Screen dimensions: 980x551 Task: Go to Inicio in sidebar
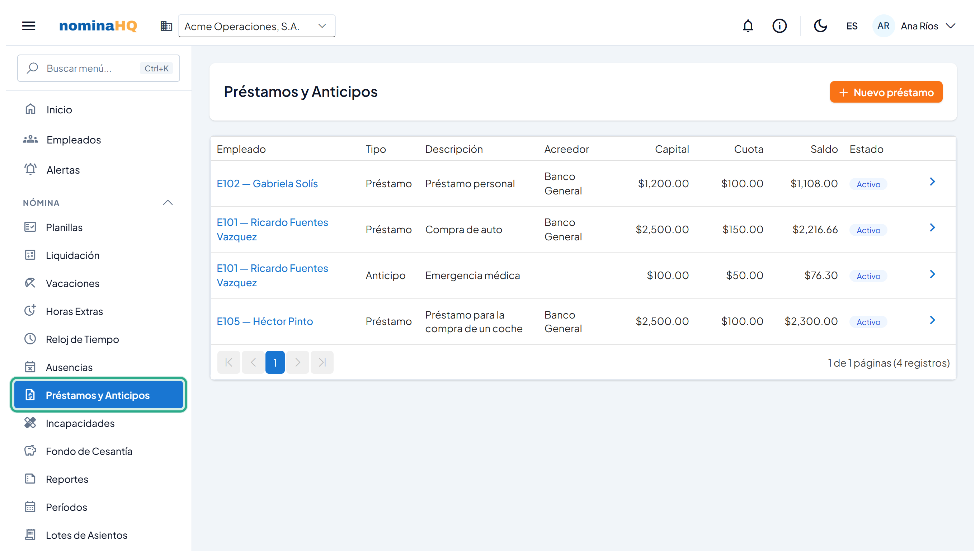click(x=99, y=110)
